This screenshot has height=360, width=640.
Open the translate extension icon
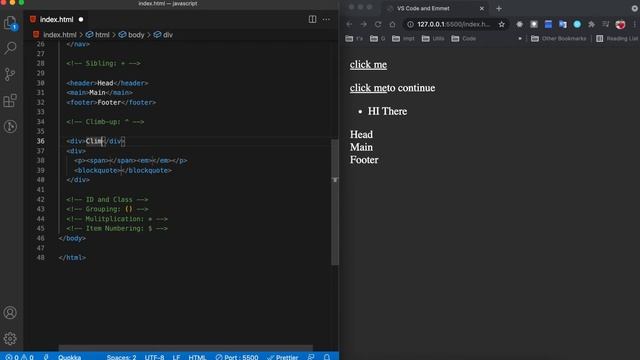tap(563, 24)
